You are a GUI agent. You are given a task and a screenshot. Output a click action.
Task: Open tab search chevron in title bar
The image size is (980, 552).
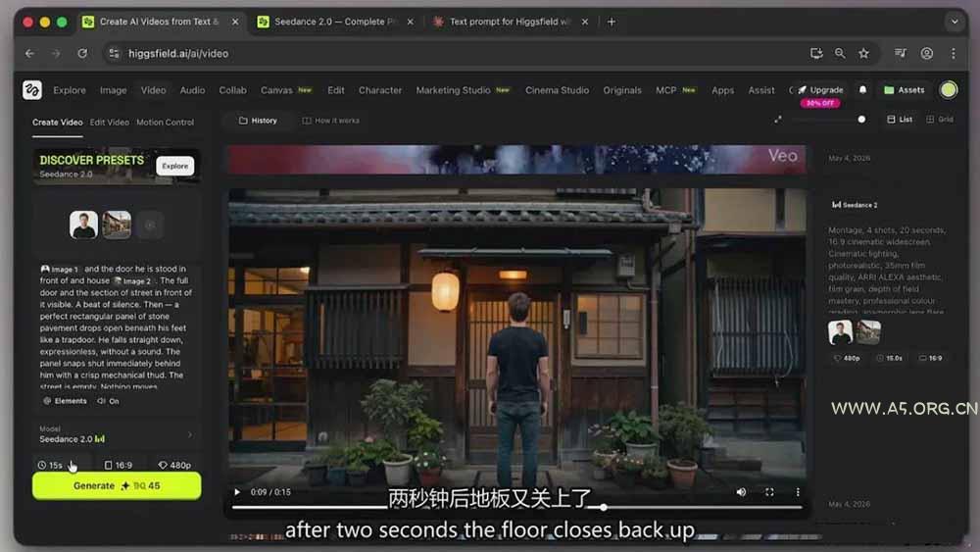pyautogui.click(x=955, y=22)
